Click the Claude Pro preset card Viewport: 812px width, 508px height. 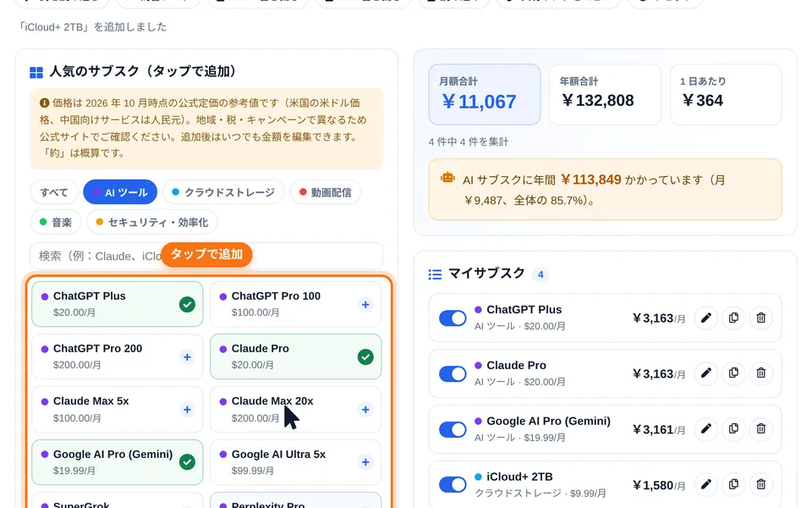[x=296, y=356]
